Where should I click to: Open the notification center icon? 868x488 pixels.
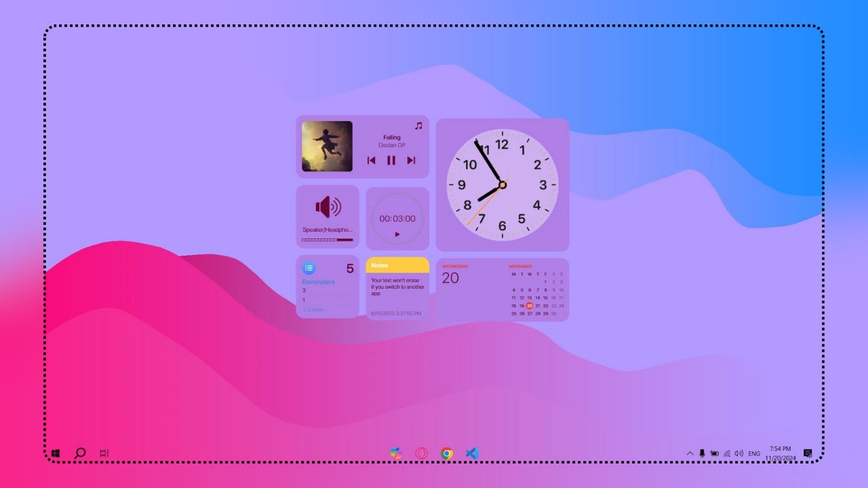click(808, 453)
